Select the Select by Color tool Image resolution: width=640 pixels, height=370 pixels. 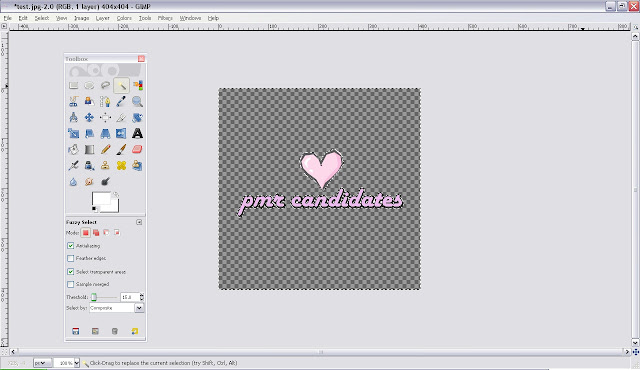pyautogui.click(x=138, y=85)
